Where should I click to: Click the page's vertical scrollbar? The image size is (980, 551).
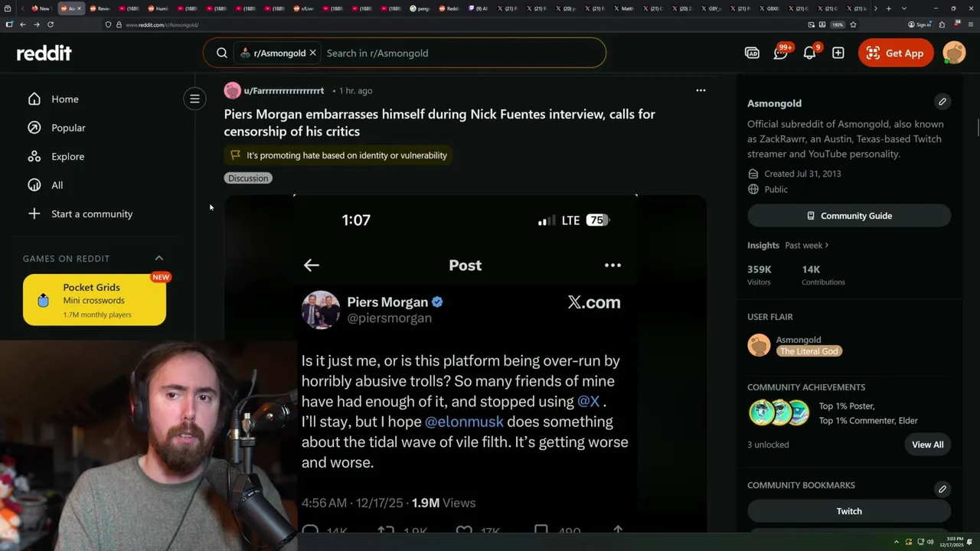[977, 127]
